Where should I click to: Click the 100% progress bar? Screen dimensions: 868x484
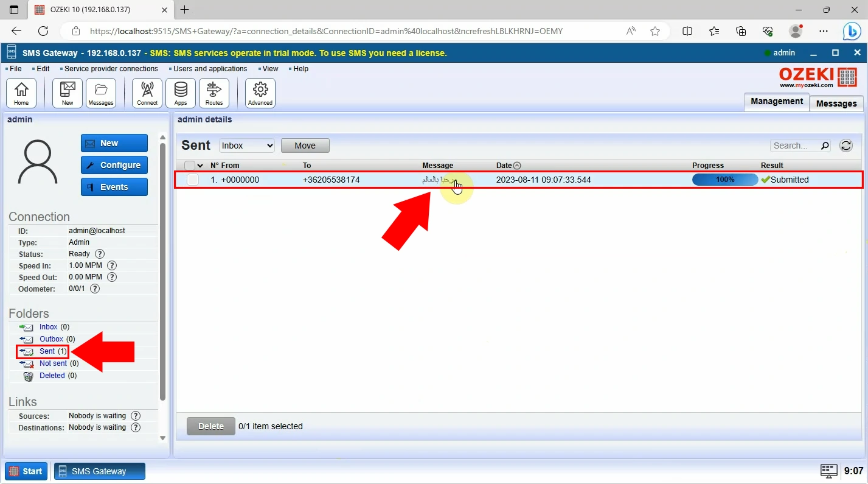click(725, 180)
